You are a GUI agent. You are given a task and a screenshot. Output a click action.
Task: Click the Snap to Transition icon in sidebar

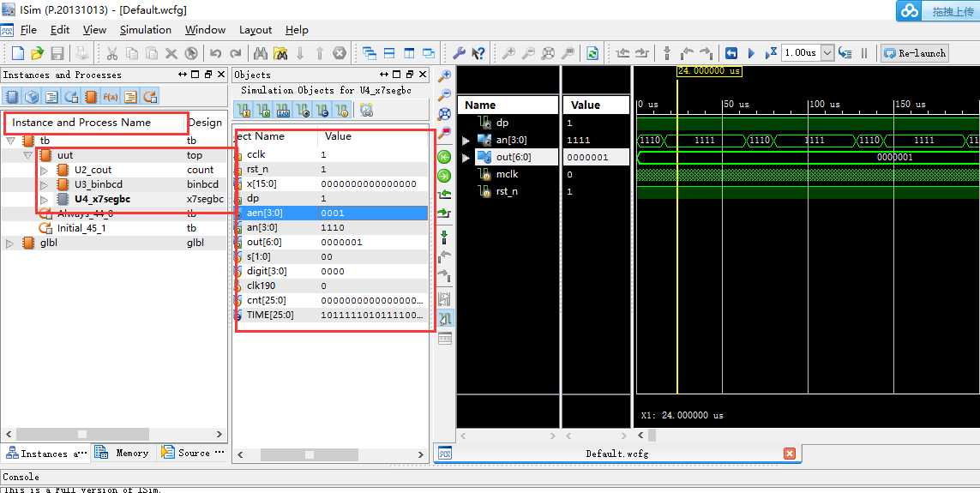(444, 319)
